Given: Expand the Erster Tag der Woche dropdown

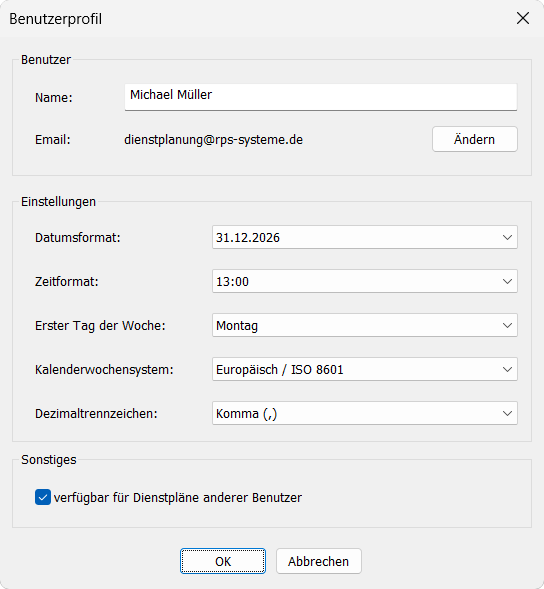Looking at the screenshot, I should click(364, 325).
